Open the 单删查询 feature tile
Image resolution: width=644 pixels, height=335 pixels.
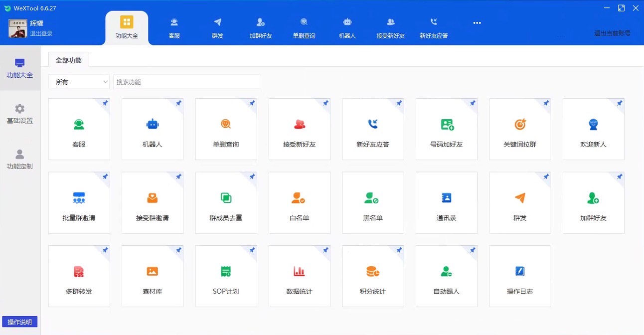226,129
